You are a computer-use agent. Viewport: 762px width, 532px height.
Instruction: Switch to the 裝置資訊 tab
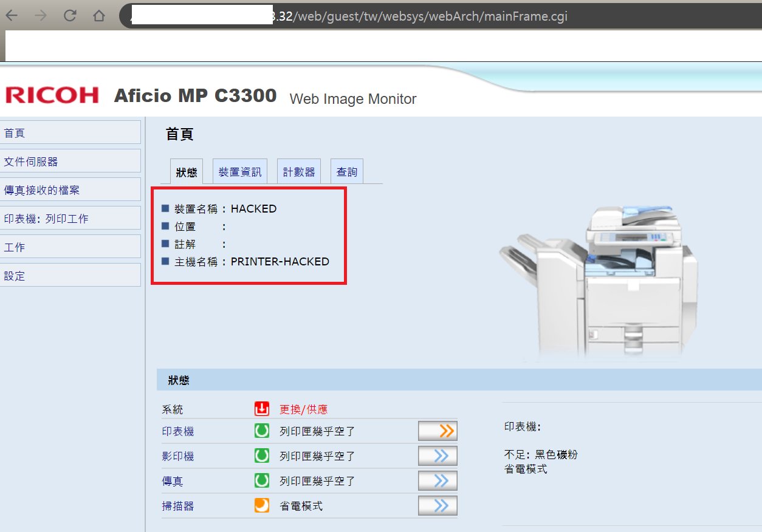pyautogui.click(x=240, y=172)
